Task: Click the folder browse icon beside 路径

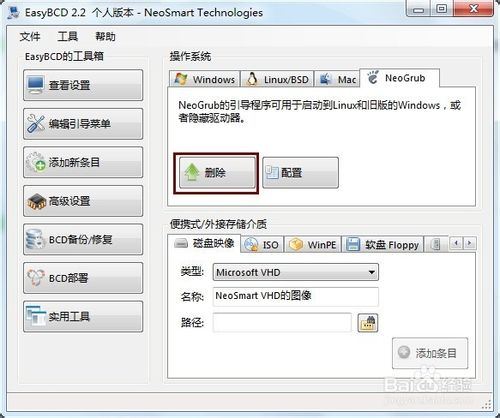Action: pyautogui.click(x=368, y=323)
